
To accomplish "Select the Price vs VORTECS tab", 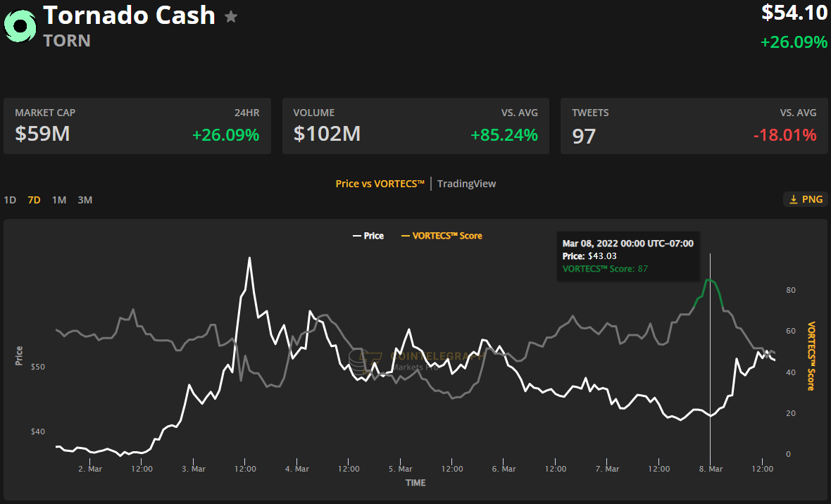I will [380, 184].
